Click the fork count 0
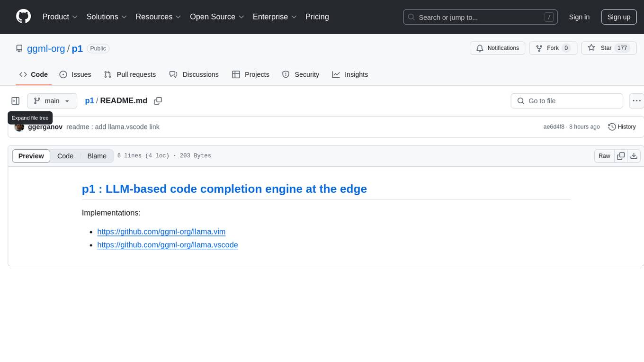Screen dimensions: 644x362 point(566,48)
